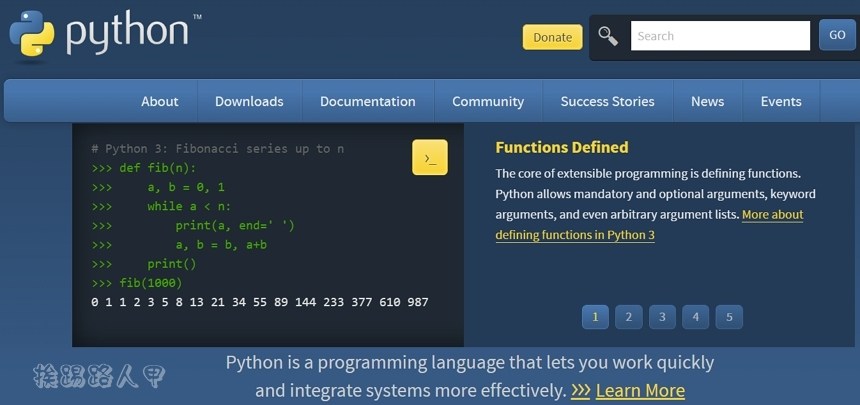Click the 'a, b = 0, 1' code line
Image resolution: width=860 pixels, height=405 pixels.
186,187
